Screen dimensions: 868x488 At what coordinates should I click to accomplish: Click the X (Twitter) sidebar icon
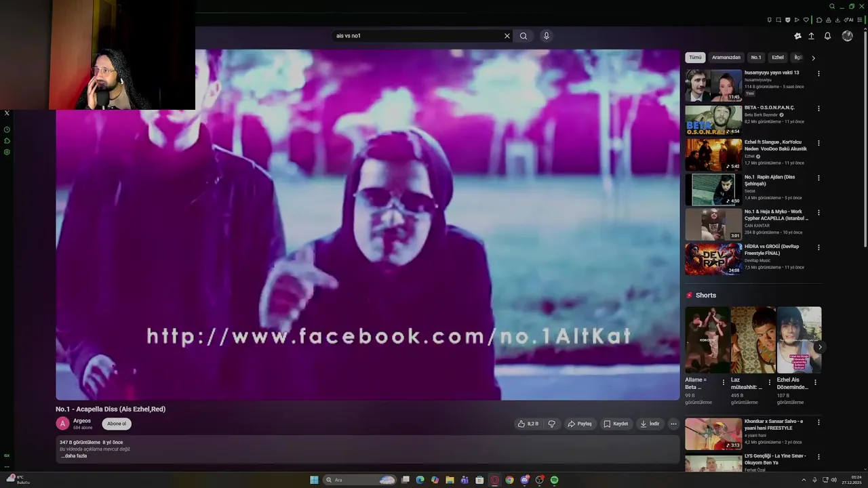[x=7, y=113]
